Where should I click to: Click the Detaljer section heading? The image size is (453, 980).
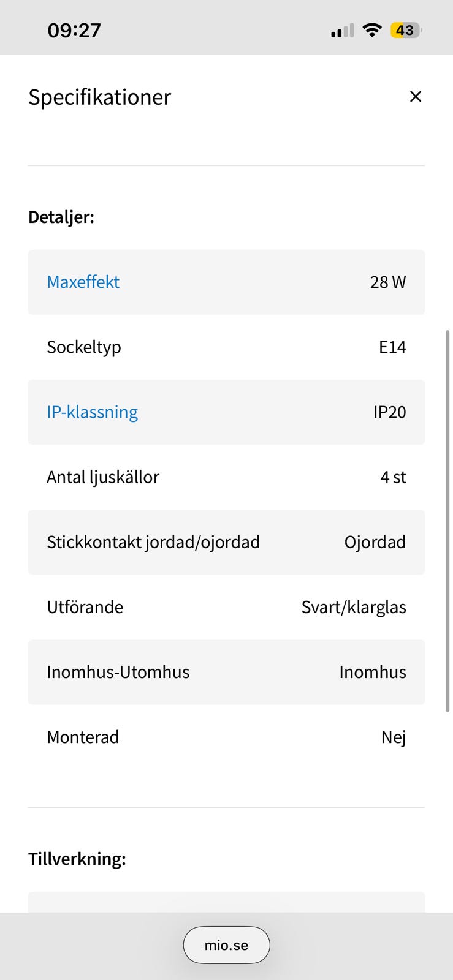(x=61, y=217)
